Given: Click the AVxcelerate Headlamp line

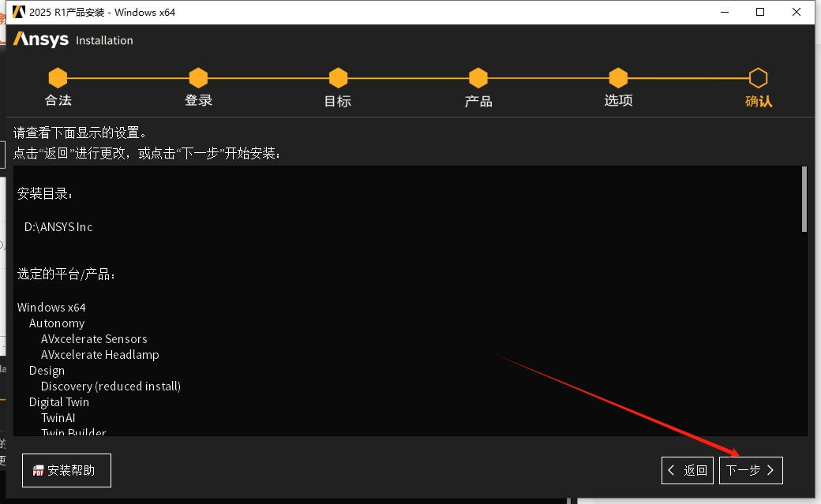Looking at the screenshot, I should 100,354.
